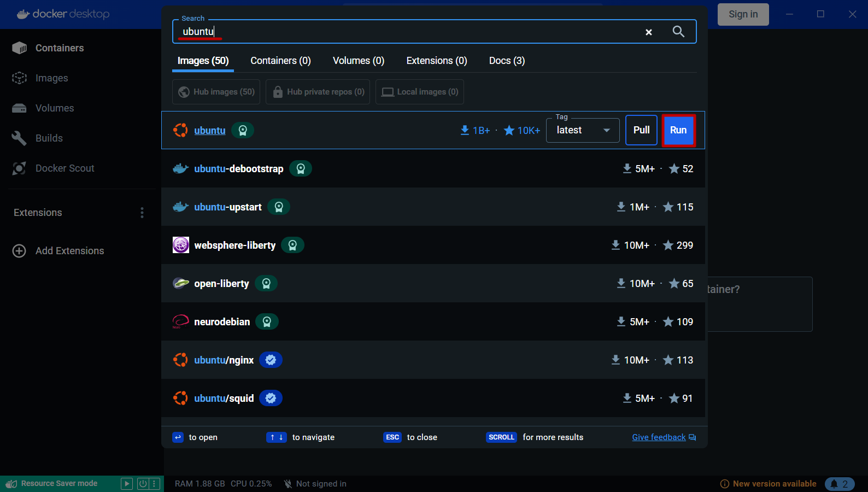This screenshot has height=492, width=868.
Task: Click the Official Image badge next to ubuntu
Action: click(x=243, y=130)
